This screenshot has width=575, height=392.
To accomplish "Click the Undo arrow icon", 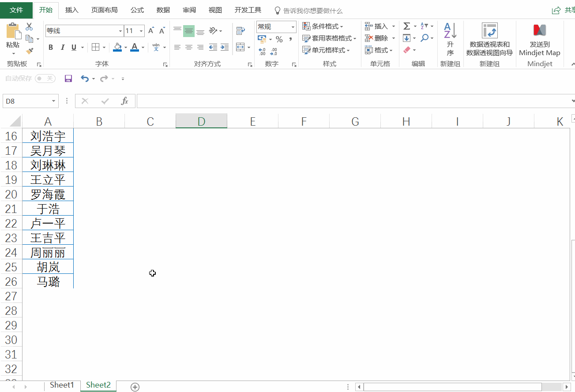I will pyautogui.click(x=85, y=78).
